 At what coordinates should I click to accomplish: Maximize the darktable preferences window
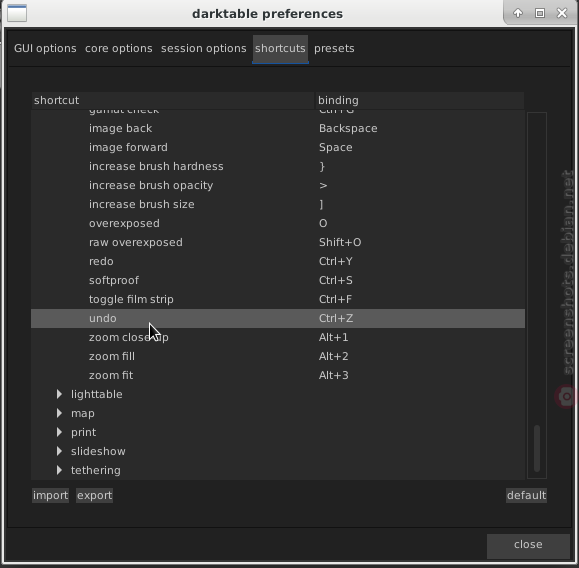click(x=540, y=13)
